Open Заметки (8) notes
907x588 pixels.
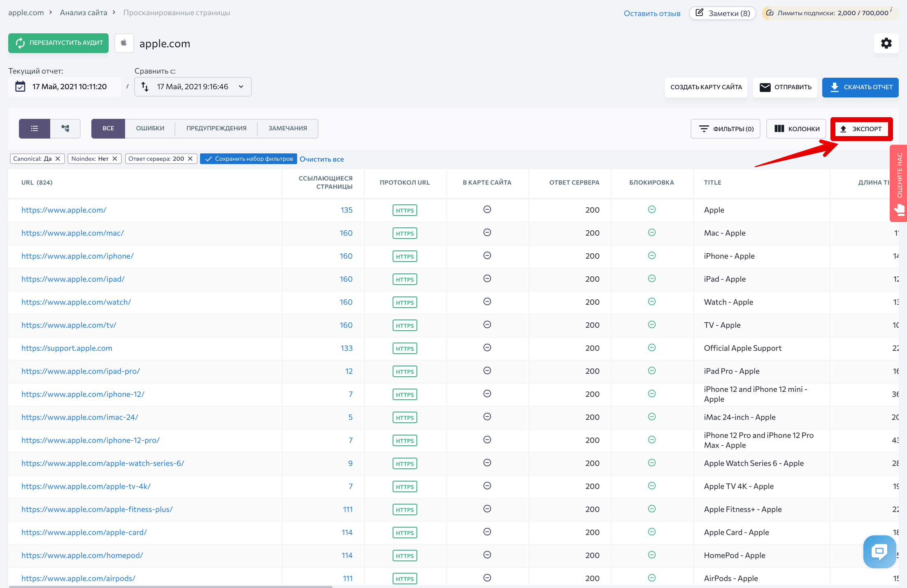[723, 13]
